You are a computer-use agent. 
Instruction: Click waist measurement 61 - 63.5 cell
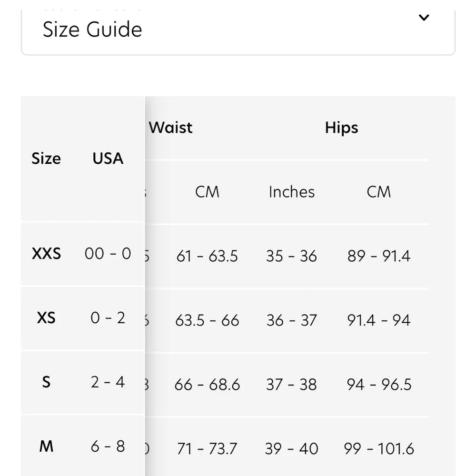[x=207, y=256]
